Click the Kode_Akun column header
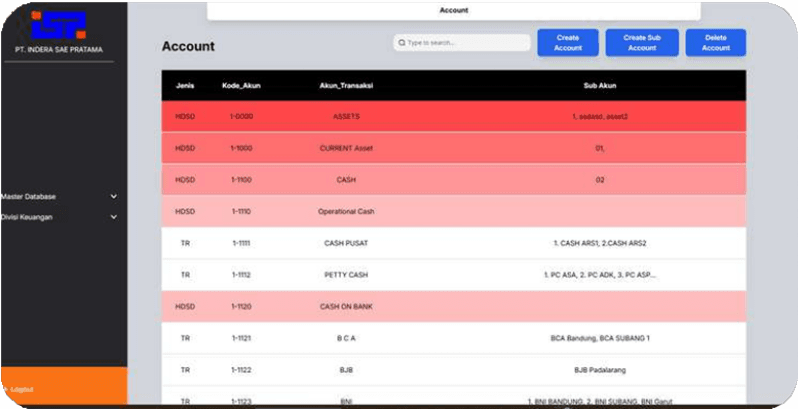 (x=241, y=85)
